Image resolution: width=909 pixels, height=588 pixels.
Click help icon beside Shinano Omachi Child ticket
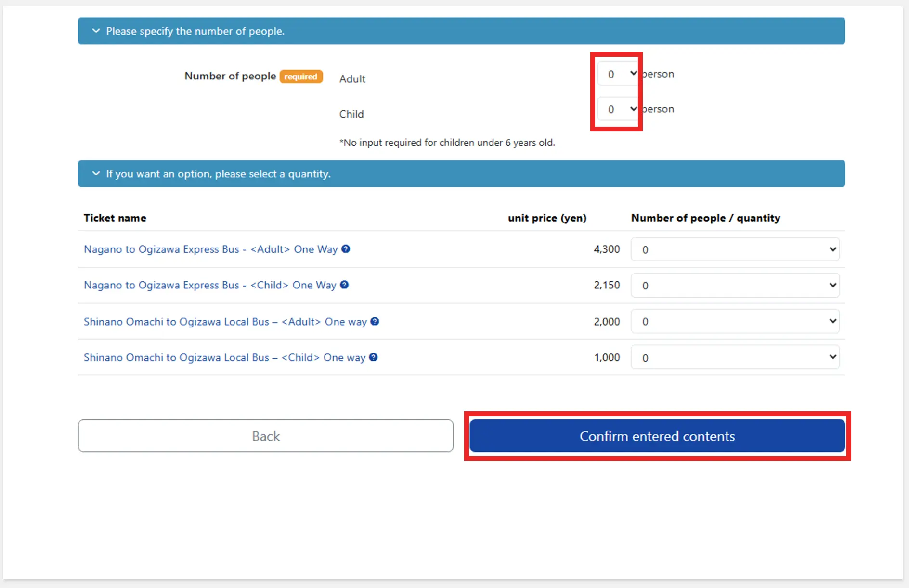[x=373, y=357]
